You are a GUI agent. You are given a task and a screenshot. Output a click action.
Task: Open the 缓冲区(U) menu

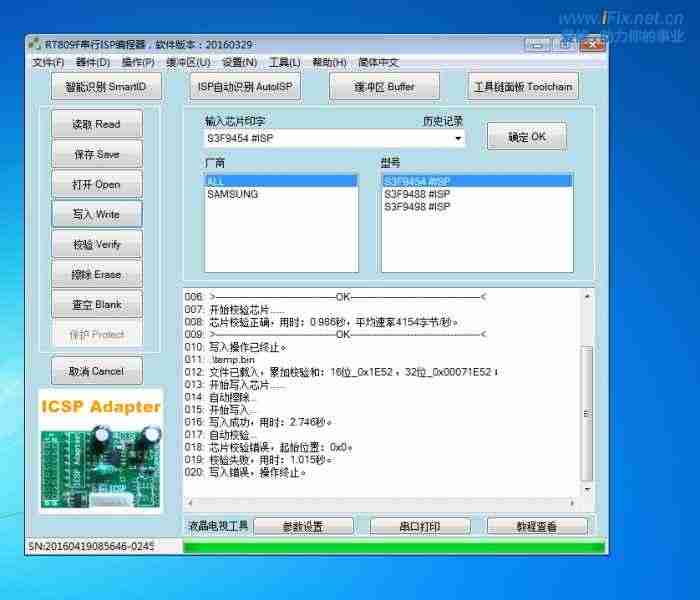[188, 62]
